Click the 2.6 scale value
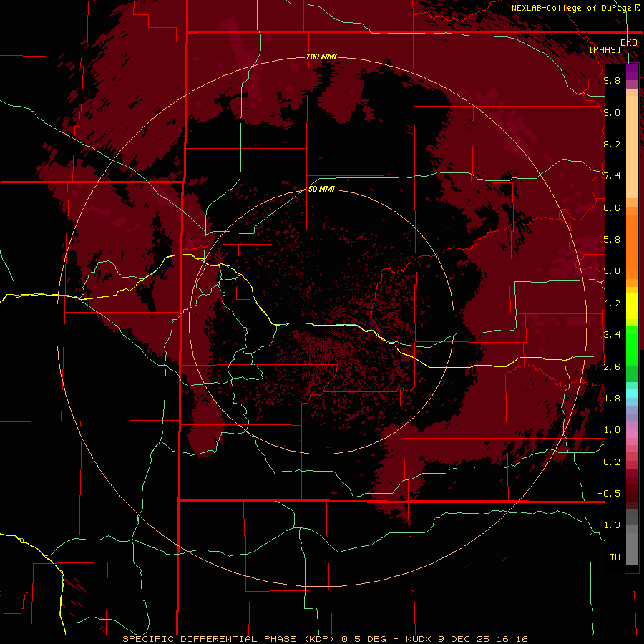Viewport: 644px width, 644px height. [612, 367]
